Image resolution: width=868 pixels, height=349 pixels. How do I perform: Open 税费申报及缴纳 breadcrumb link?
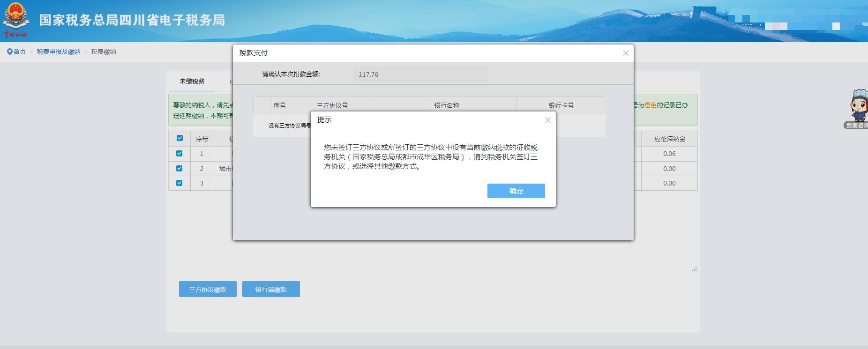point(59,52)
